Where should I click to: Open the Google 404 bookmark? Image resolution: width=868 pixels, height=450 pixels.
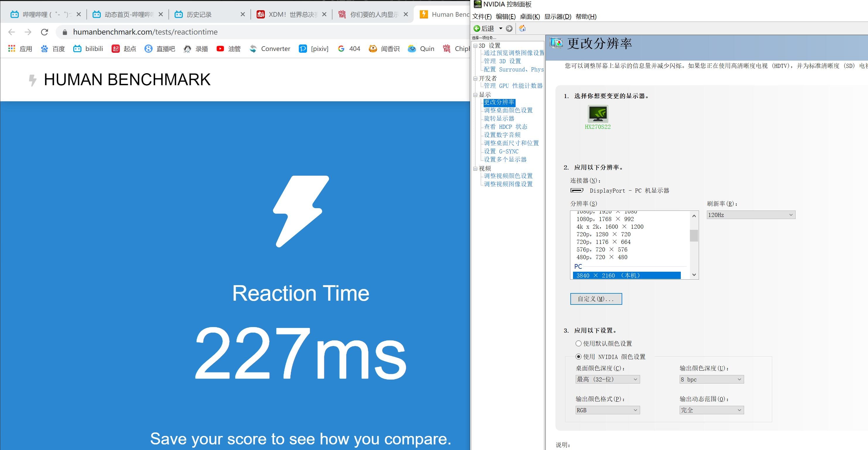[x=349, y=49]
